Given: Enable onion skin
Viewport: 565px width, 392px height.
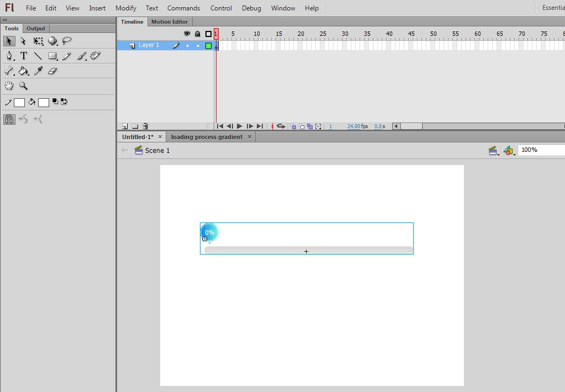Looking at the screenshot, I should (x=293, y=126).
